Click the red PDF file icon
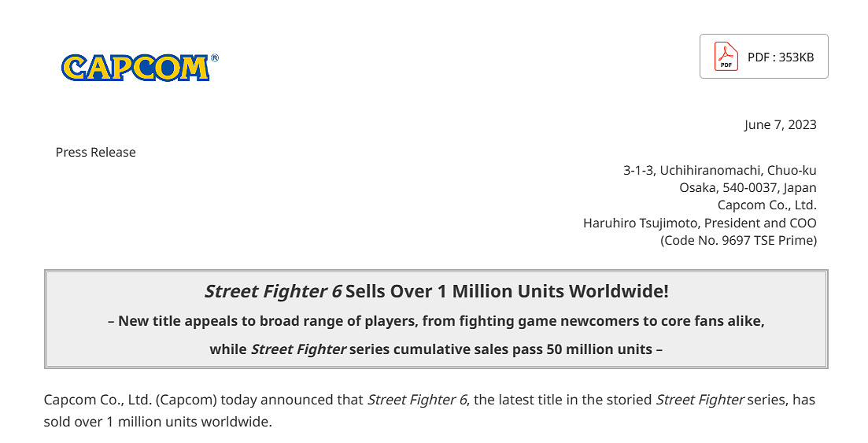 click(x=726, y=57)
